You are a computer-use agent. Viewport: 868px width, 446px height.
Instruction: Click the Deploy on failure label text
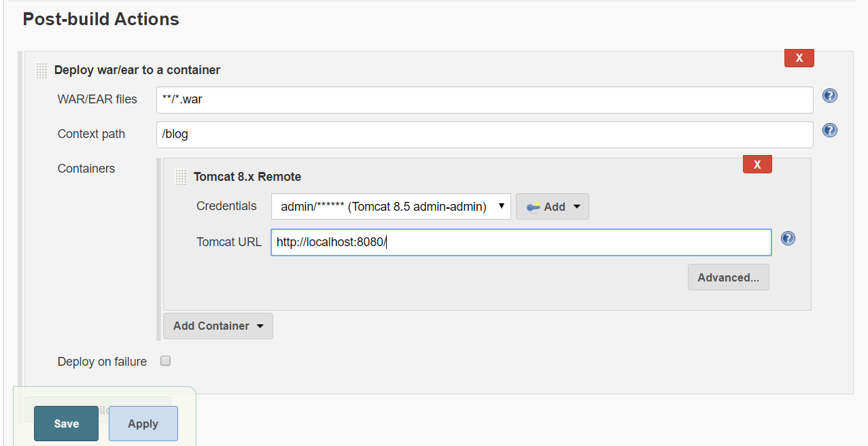click(102, 362)
